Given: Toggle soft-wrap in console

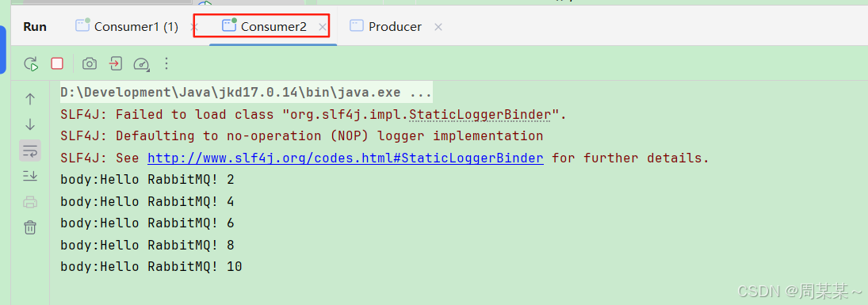Looking at the screenshot, I should tap(30, 150).
